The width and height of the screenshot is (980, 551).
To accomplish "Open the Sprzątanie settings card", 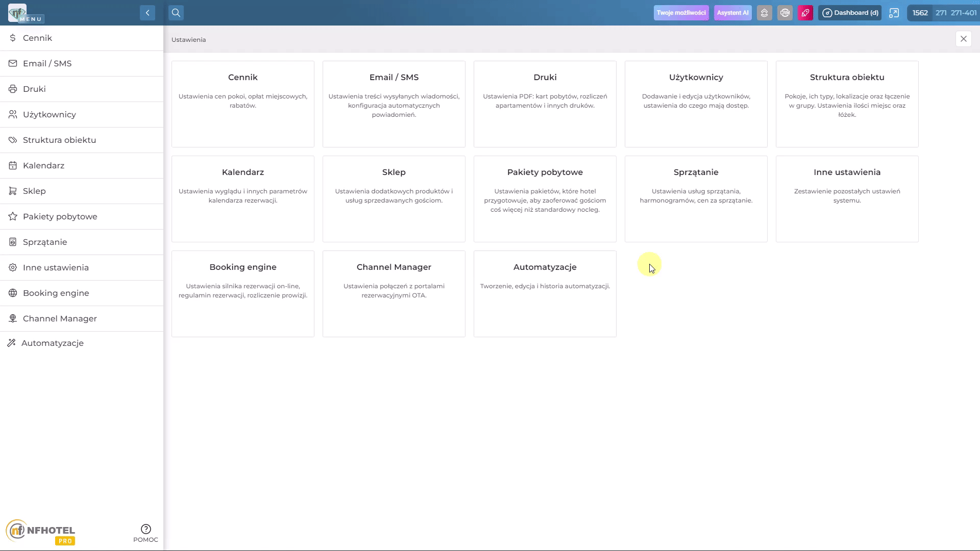I will 696,199.
